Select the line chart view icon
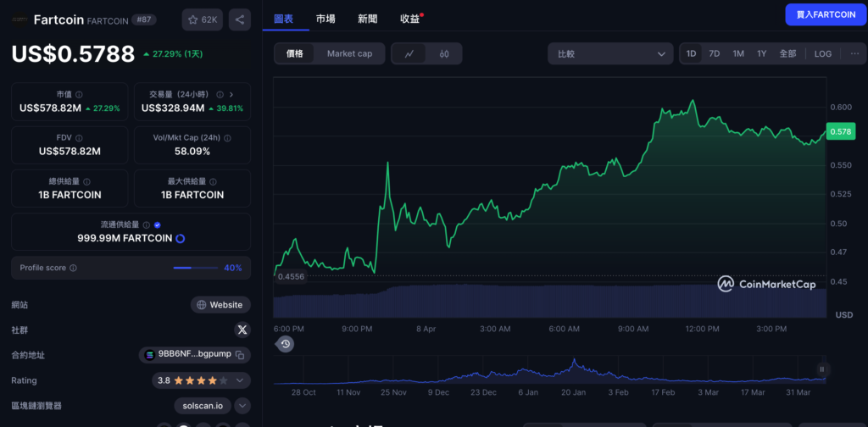The height and width of the screenshot is (427, 868). (x=409, y=53)
